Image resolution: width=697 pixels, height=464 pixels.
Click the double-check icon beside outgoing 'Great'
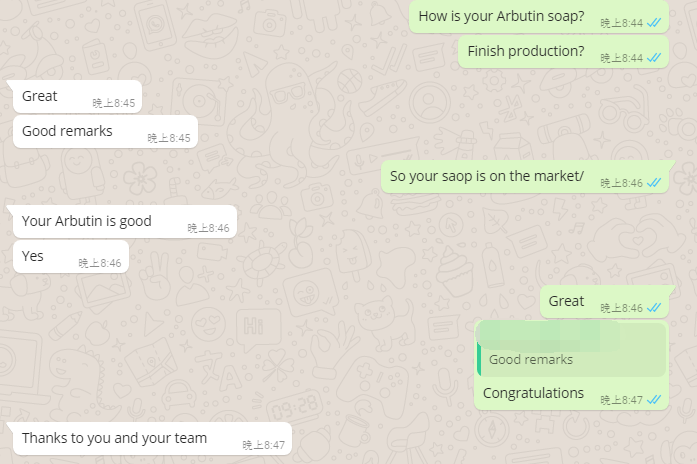[654, 308]
